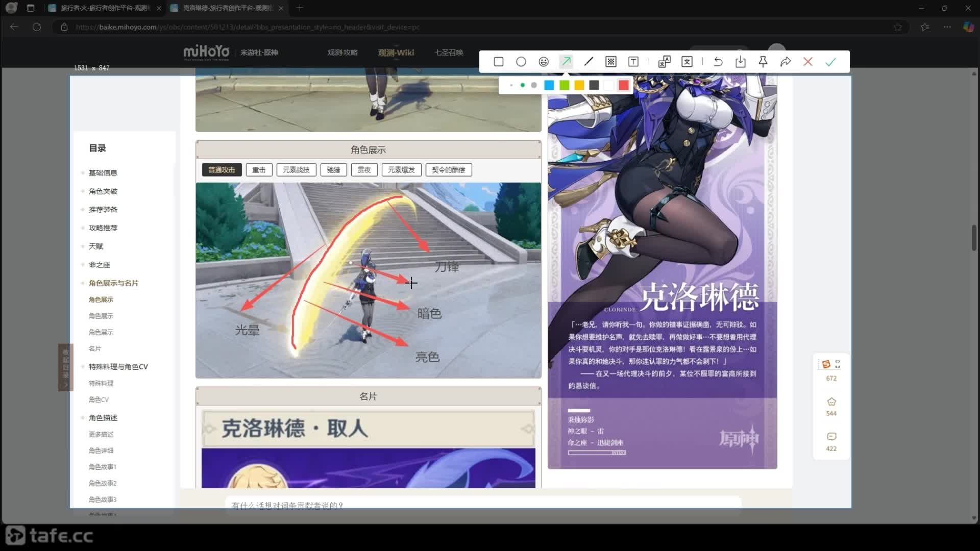This screenshot has height=551, width=980.
Task: Undo the last annotation
Action: (x=718, y=62)
